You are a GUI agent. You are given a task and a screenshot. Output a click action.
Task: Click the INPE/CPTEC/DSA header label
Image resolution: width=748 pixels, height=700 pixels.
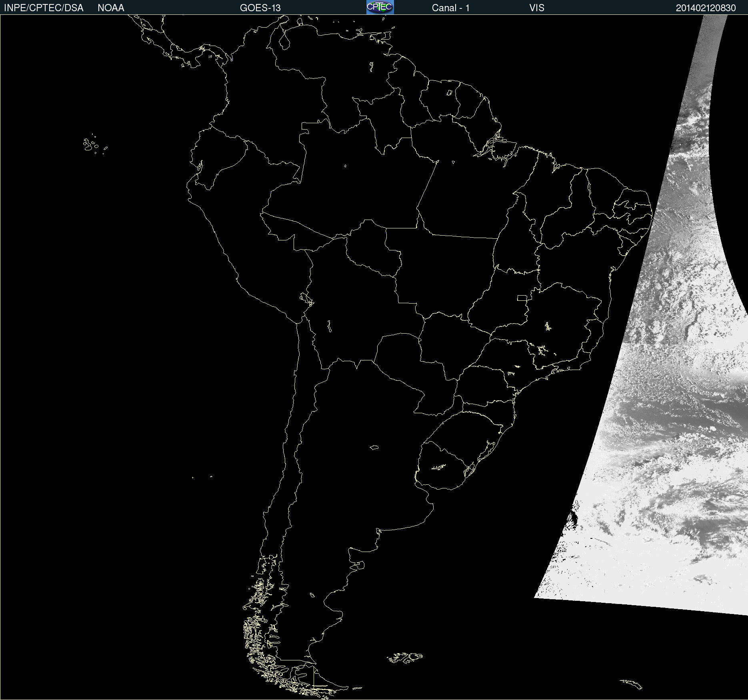pos(44,8)
